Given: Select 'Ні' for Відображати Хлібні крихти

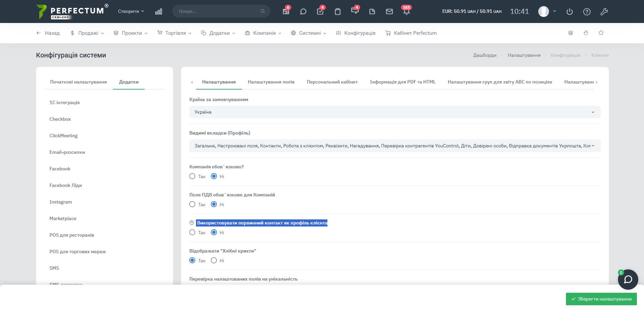Looking at the screenshot, I should [x=214, y=260].
